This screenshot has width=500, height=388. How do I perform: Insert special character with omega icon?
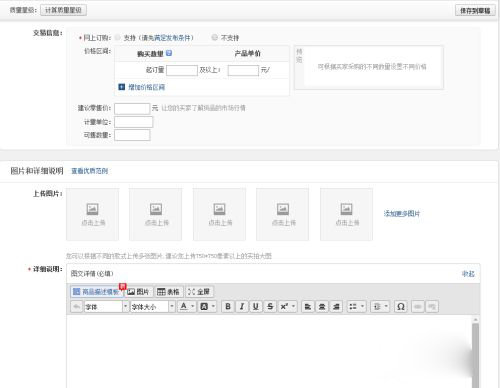[x=401, y=307]
